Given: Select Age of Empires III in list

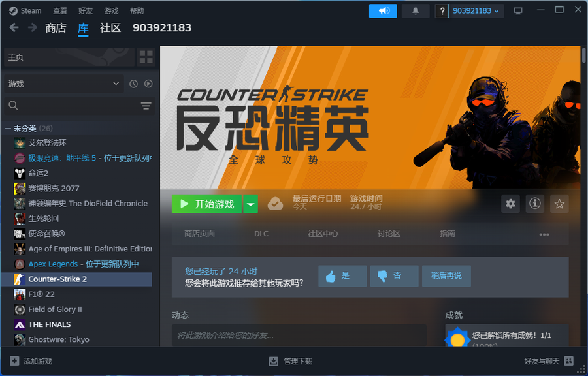Looking at the screenshot, I should pyautogui.click(x=83, y=249).
